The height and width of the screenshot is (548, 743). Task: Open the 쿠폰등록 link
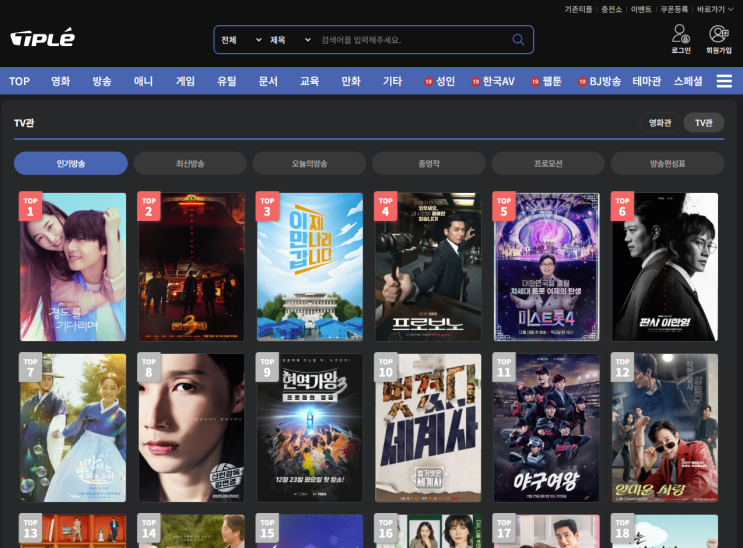click(674, 9)
